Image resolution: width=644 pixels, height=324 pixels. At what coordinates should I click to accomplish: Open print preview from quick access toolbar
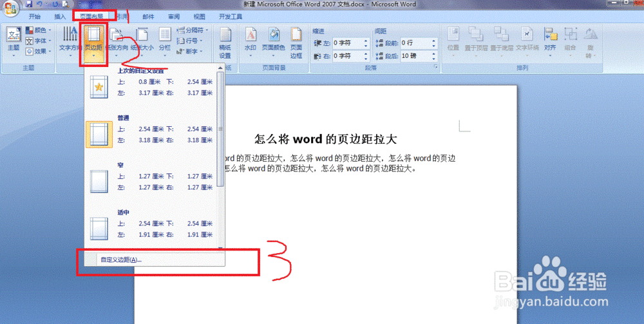pyautogui.click(x=65, y=4)
